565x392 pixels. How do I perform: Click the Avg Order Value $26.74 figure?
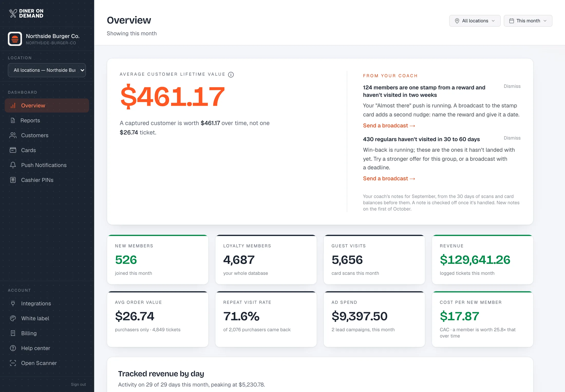[x=135, y=316]
